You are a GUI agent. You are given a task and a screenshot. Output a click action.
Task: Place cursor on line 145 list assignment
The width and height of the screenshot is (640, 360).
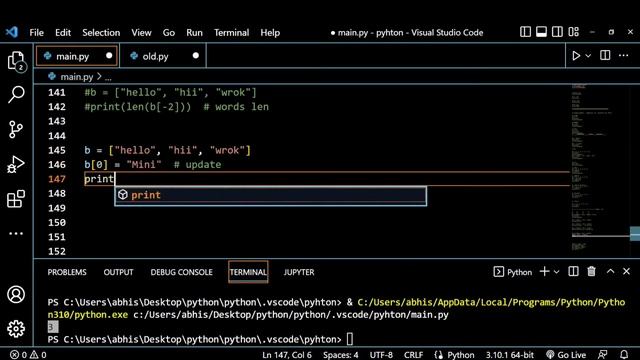coord(167,150)
